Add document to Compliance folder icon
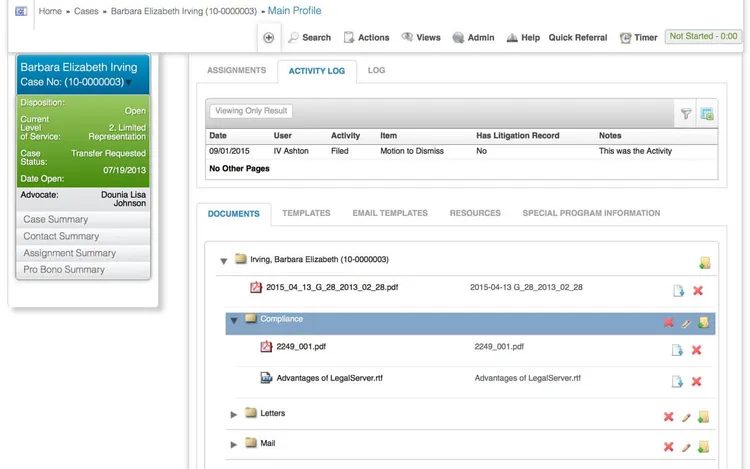 (704, 323)
